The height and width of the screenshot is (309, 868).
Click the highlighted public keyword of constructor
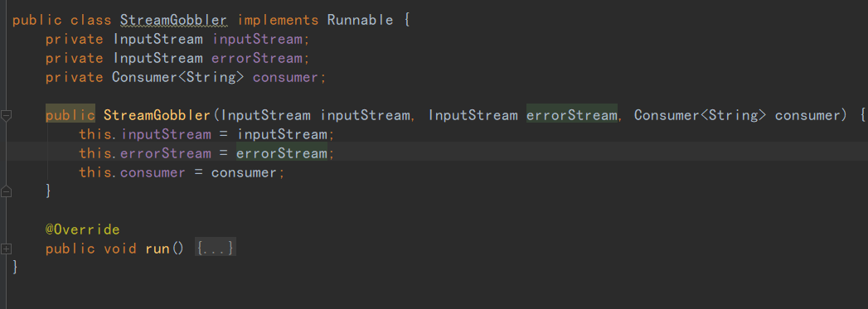click(x=70, y=115)
